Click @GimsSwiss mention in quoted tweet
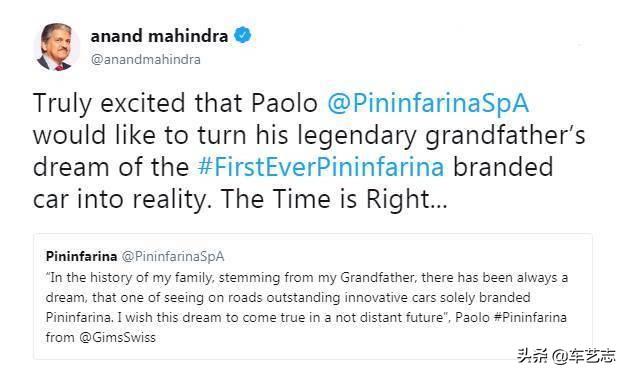This screenshot has width=627, height=375. (117, 337)
